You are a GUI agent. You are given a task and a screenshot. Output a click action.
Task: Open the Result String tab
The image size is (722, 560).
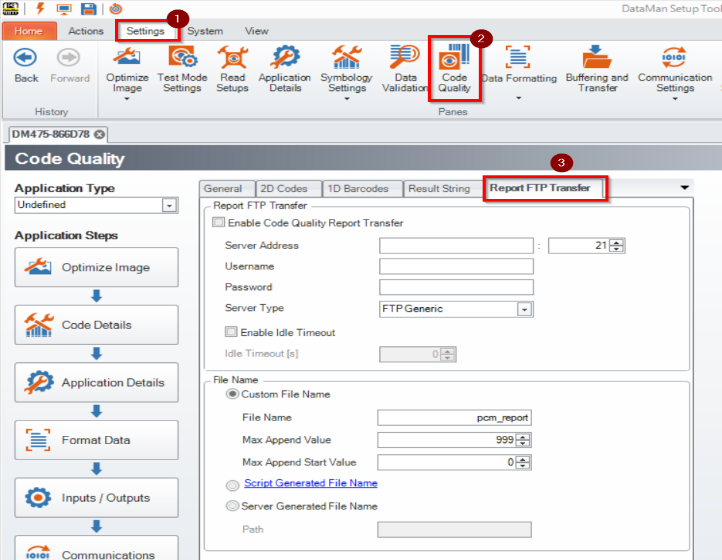(x=443, y=189)
